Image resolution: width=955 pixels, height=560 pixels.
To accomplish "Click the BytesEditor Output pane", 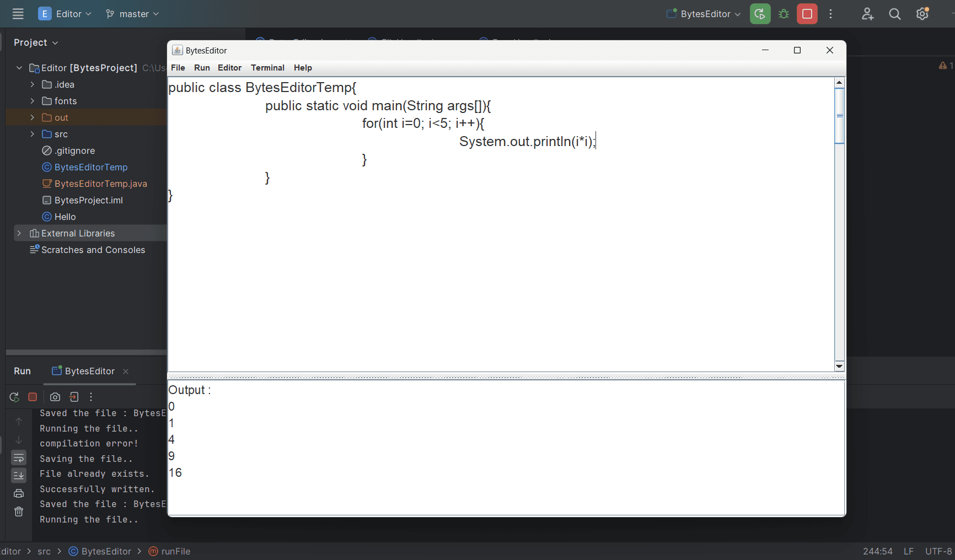I will 506,448.
